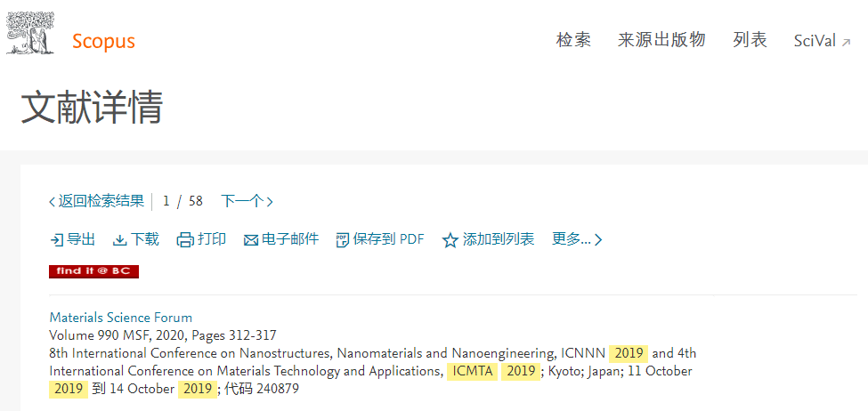The image size is (868, 411).
Task: Click the export icon beside 导出
Action: (x=56, y=240)
